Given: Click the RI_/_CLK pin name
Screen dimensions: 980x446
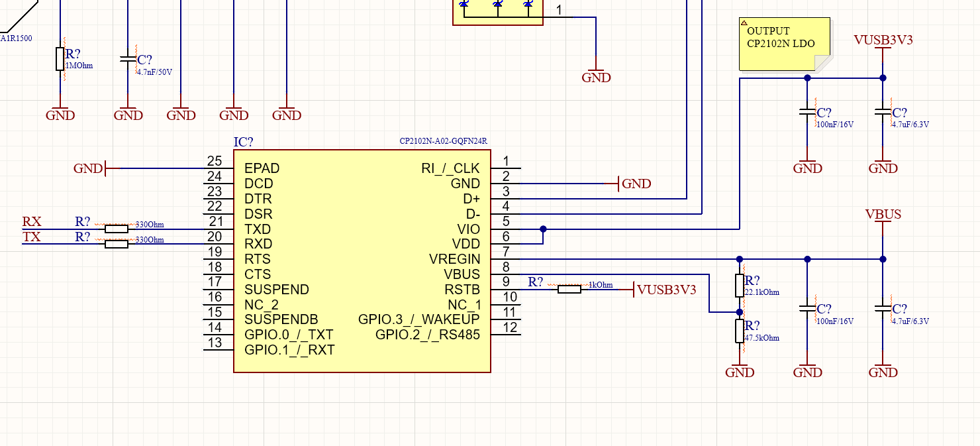Looking at the screenshot, I should pyautogui.click(x=450, y=168).
